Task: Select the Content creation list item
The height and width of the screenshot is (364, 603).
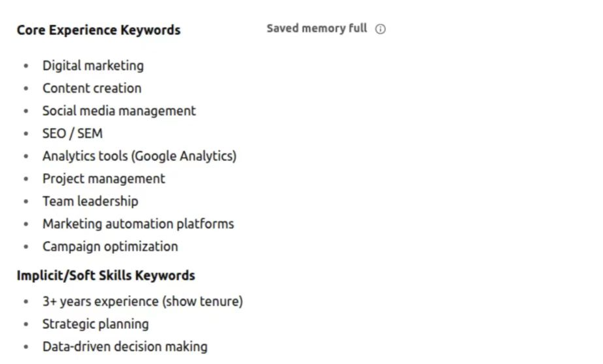Action: (92, 88)
